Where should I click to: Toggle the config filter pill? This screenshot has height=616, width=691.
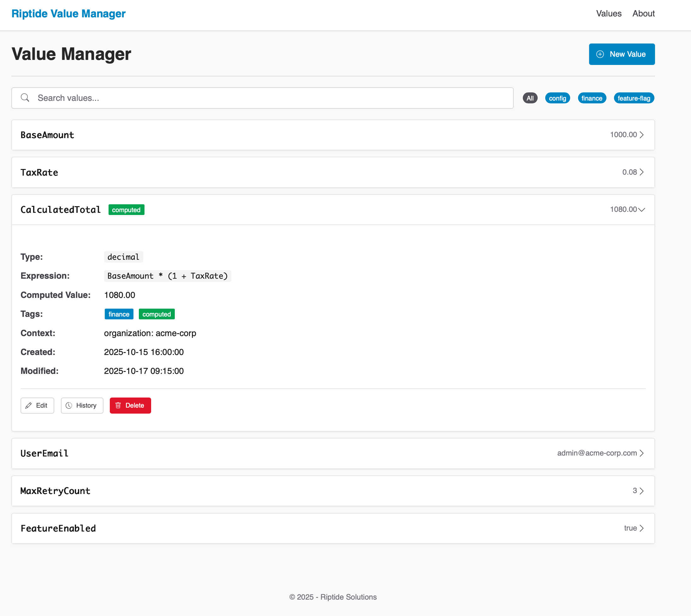tap(557, 98)
